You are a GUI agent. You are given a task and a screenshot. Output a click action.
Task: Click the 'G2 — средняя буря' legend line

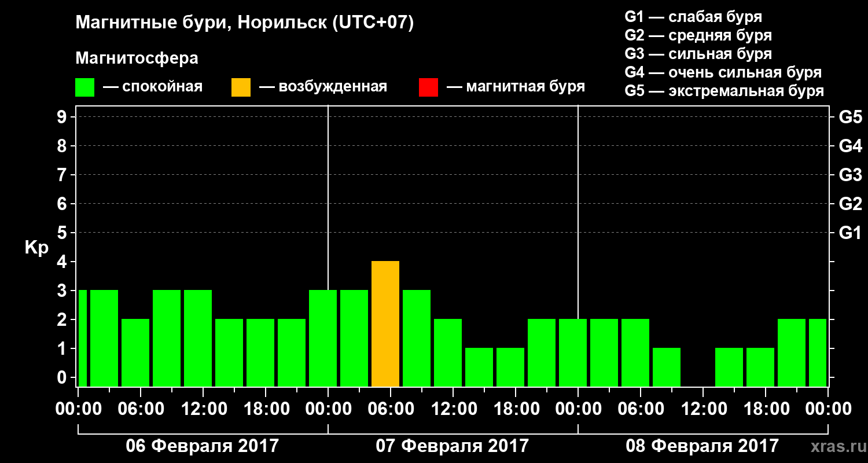(698, 35)
